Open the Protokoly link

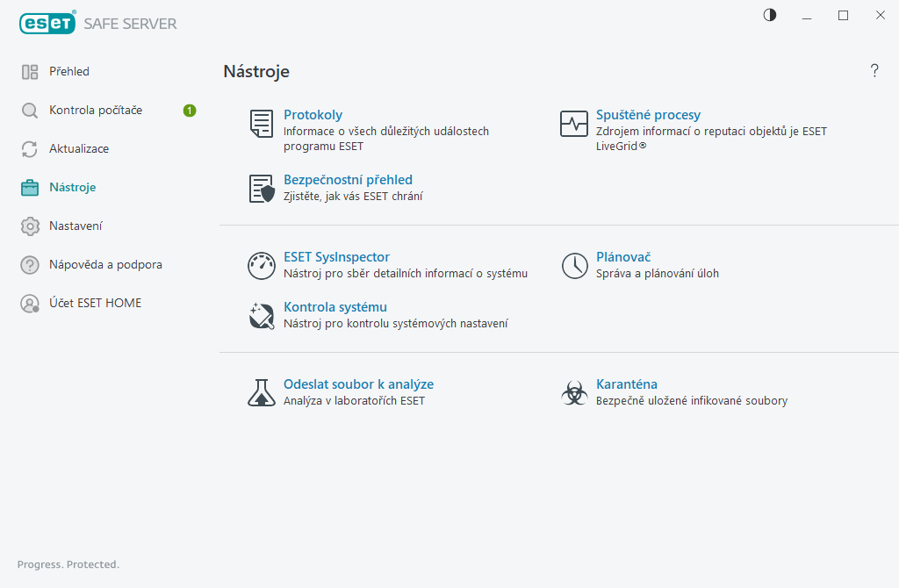[x=313, y=115]
